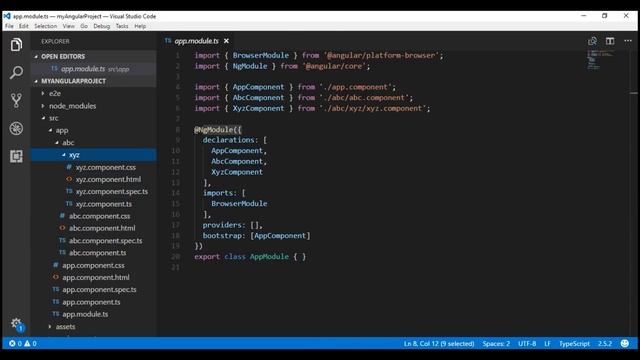Click XyzComponent in declarations array
The height and width of the screenshot is (360, 640).
click(x=237, y=172)
